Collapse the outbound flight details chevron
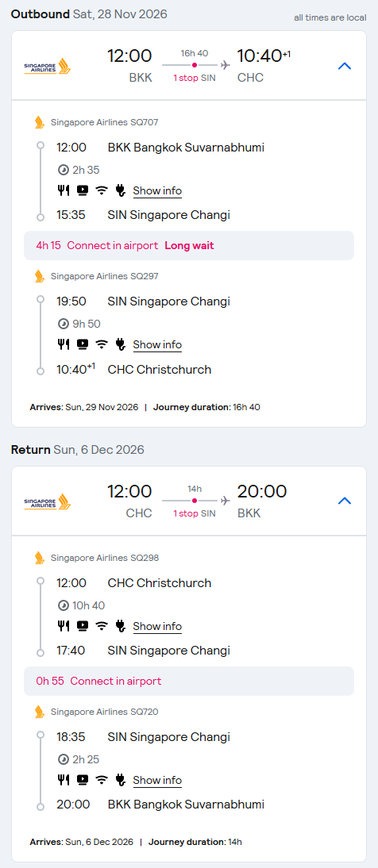The height and width of the screenshot is (868, 378). click(344, 66)
